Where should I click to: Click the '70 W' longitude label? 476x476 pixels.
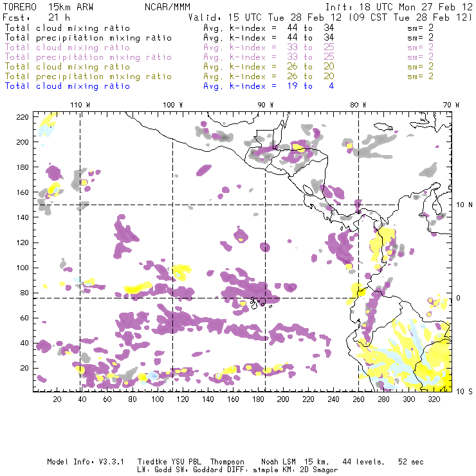[451, 105]
